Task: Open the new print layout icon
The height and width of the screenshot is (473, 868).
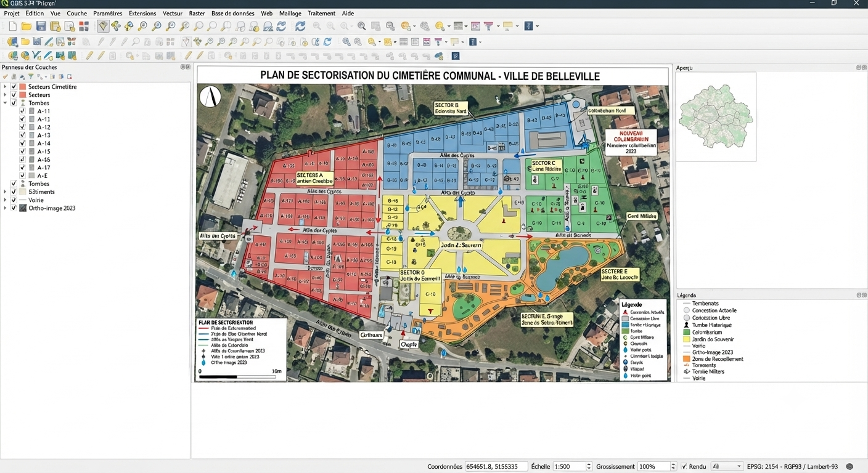Action: [x=70, y=26]
